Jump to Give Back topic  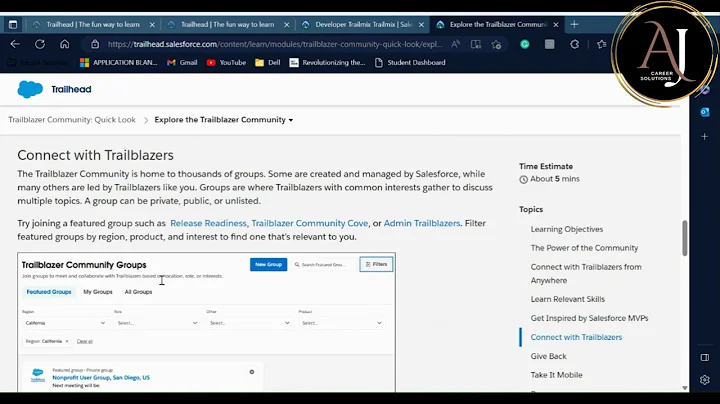[548, 356]
